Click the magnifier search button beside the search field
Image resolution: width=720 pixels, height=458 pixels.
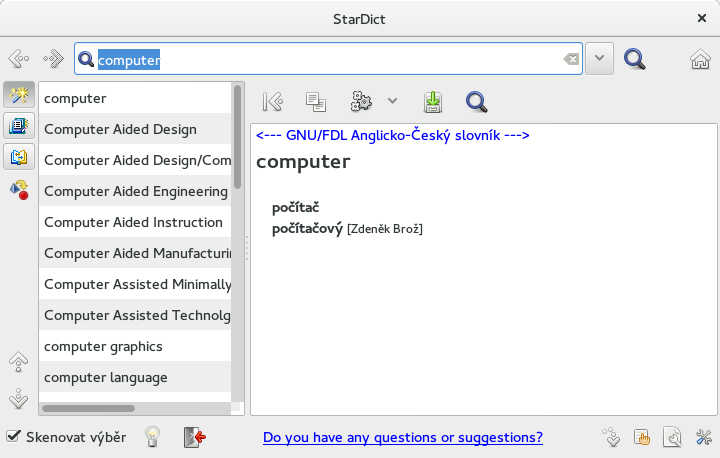pyautogui.click(x=634, y=59)
